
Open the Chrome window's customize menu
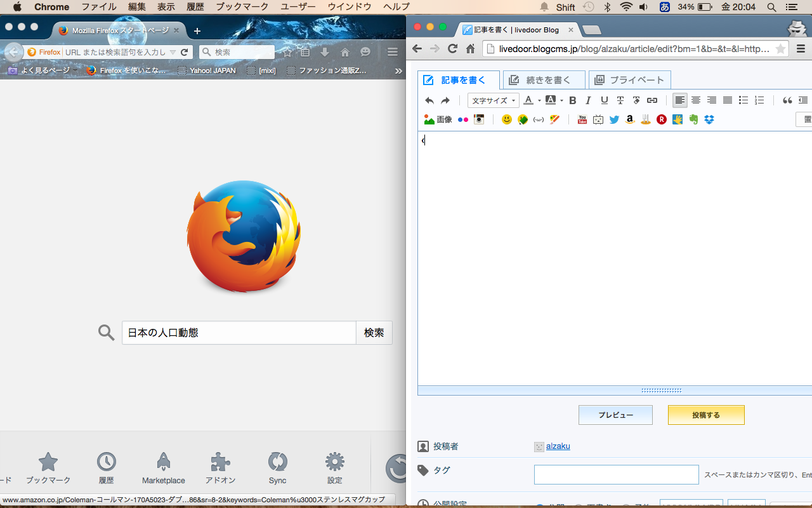pos(801,49)
